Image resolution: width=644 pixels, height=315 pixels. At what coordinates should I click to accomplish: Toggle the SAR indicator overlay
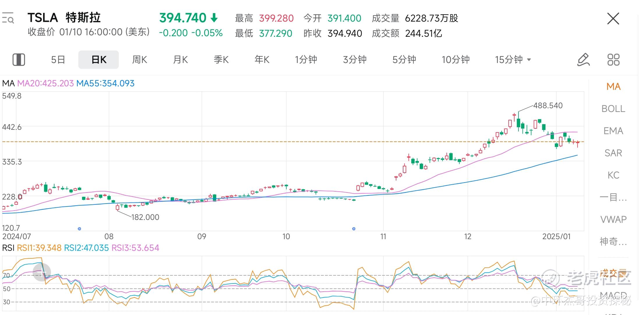pyautogui.click(x=613, y=153)
